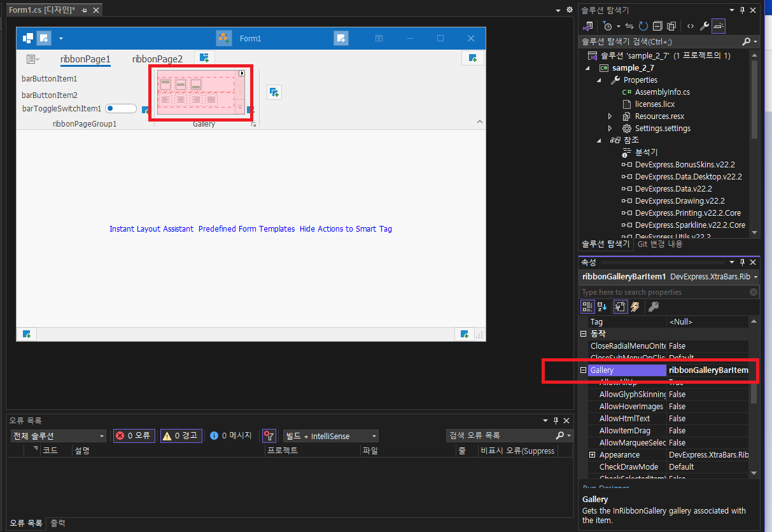Open properties wrench icon in Solution Explorer
This screenshot has height=532, width=772.
704,26
